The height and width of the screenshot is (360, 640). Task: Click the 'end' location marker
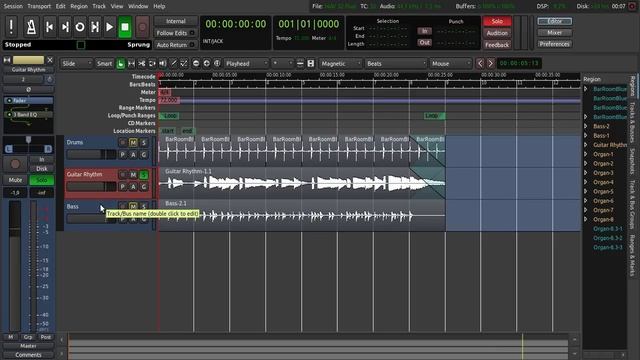187,131
